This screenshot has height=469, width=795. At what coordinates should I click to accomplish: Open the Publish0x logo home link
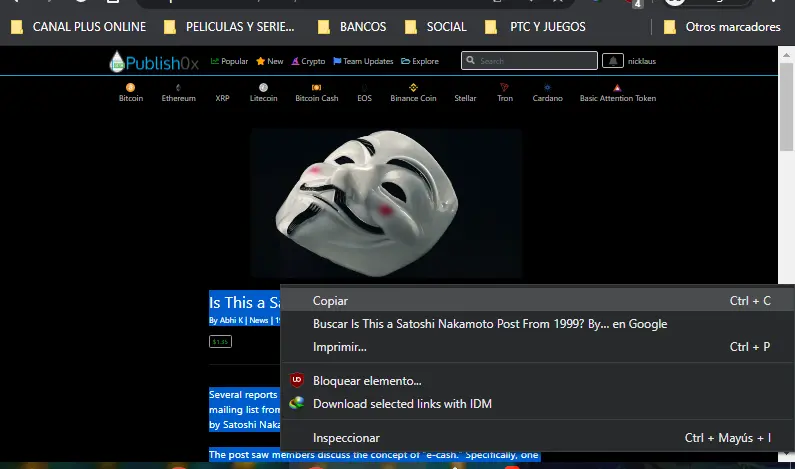point(154,62)
